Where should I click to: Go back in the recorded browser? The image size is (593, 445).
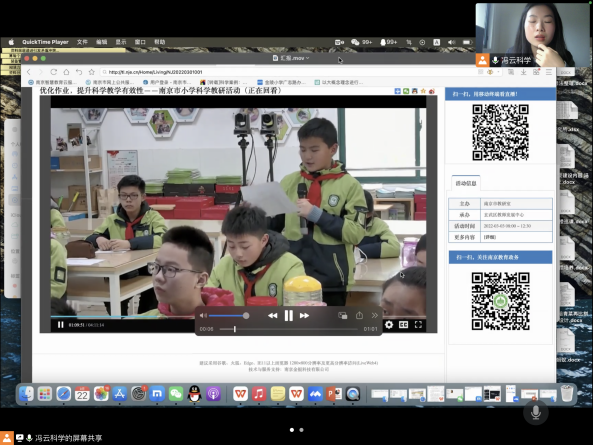[x=29, y=72]
